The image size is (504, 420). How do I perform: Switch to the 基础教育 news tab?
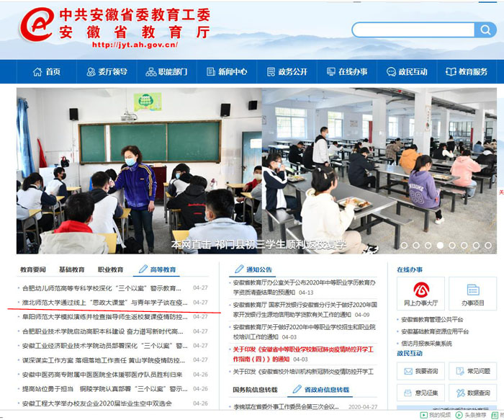71,269
